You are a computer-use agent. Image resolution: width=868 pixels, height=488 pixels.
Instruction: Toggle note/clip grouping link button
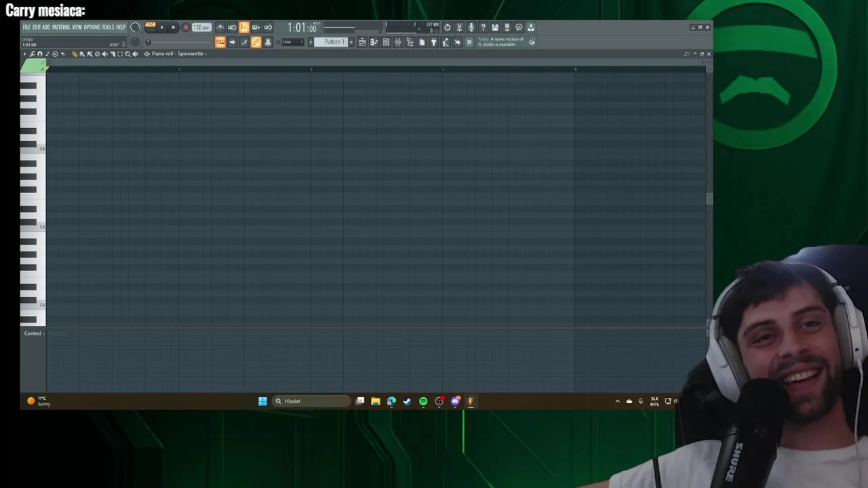point(256,42)
